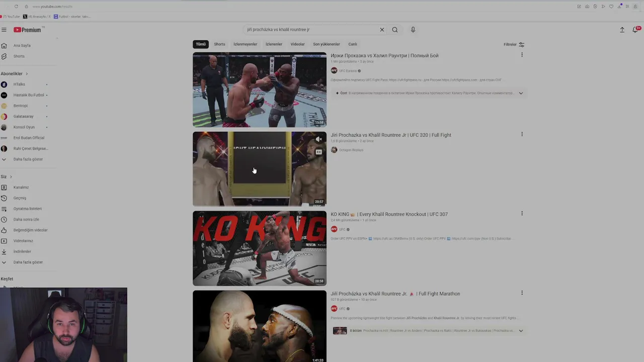The height and width of the screenshot is (362, 644).
Task: Expand Siz section's Daha fazla göster
Action: 28,262
